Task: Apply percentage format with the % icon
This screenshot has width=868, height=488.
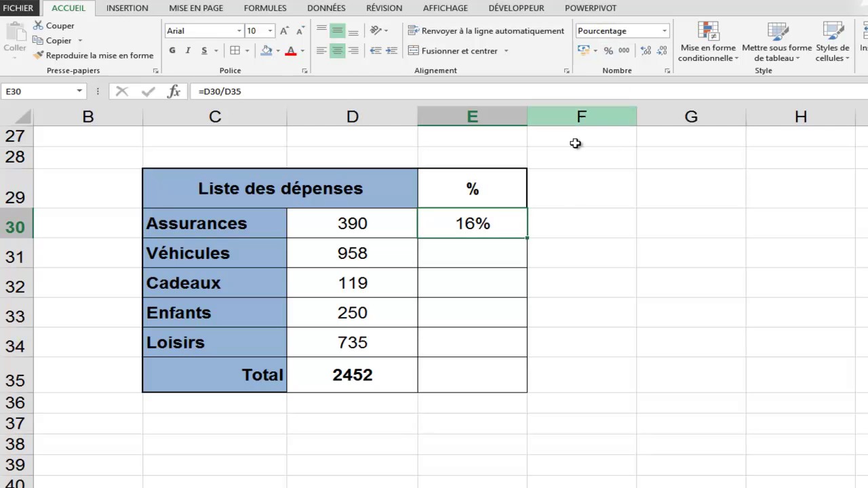Action: (608, 50)
